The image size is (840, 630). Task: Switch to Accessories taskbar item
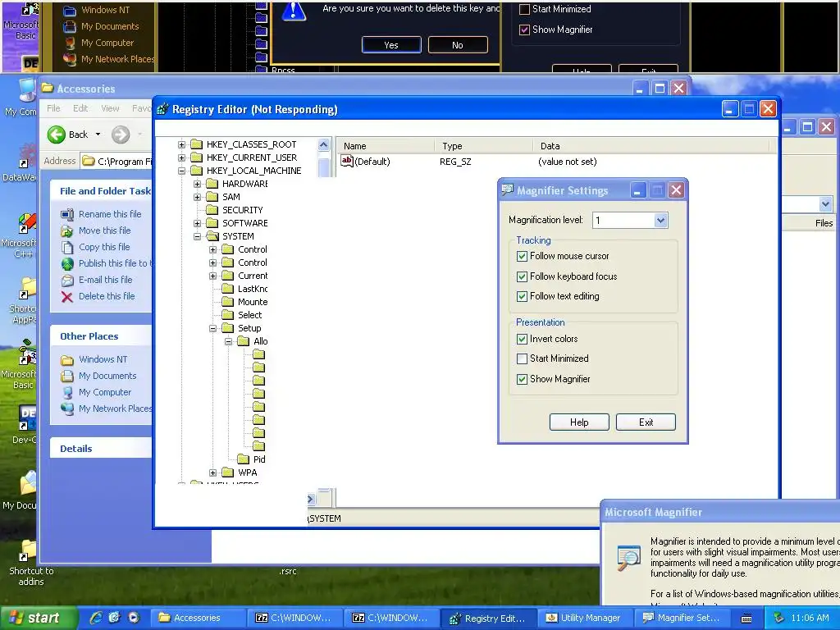pos(199,619)
